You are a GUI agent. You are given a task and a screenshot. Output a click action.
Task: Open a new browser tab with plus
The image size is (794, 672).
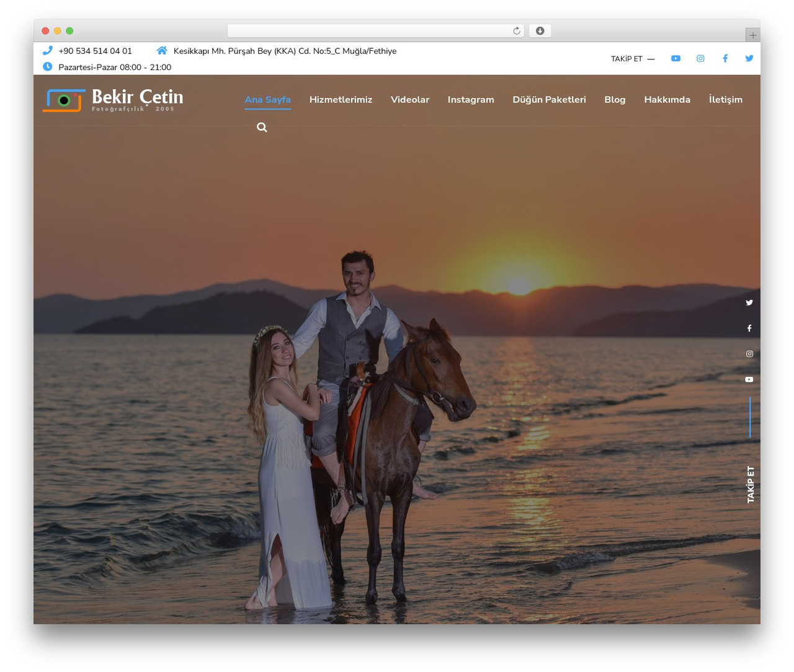click(x=752, y=35)
